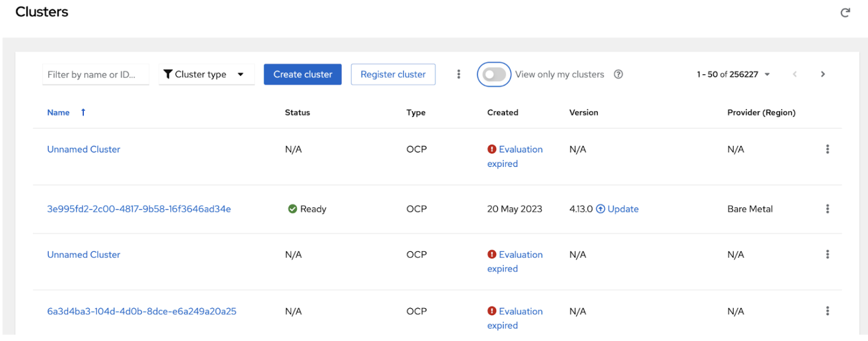Viewport: 868px width, 341px height.
Task: Click the refresh icon at top right
Action: 845,13
